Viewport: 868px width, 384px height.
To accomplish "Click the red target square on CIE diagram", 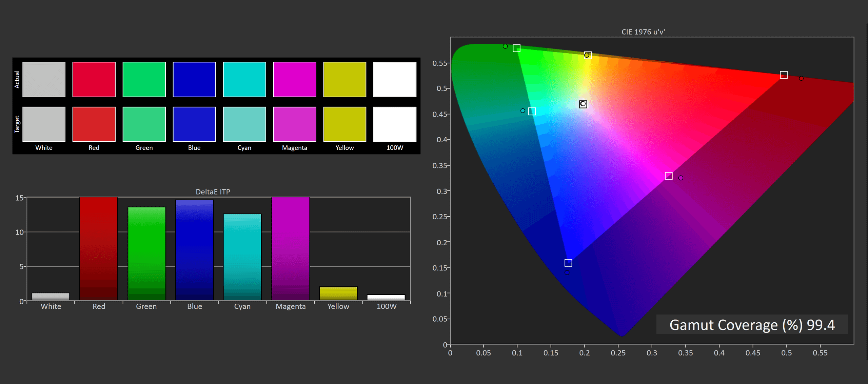I will pyautogui.click(x=784, y=75).
